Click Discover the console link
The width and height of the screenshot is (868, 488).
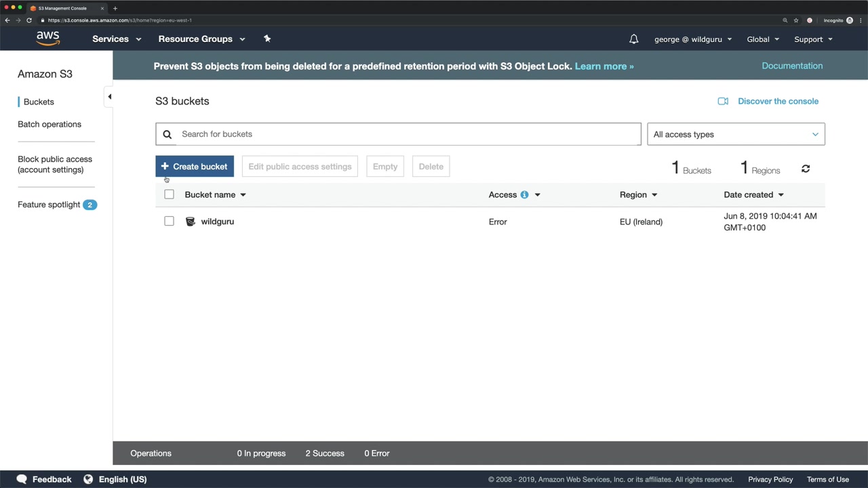pos(778,101)
